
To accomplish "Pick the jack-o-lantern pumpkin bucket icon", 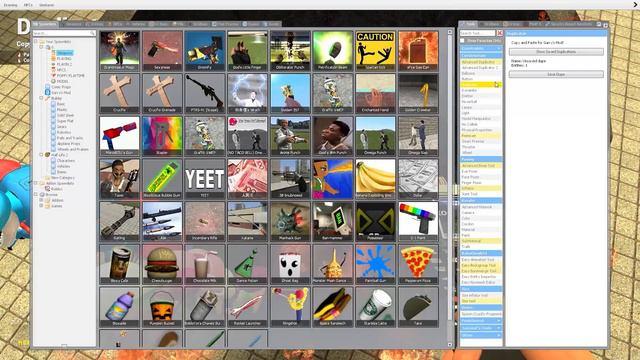I will (x=162, y=307).
